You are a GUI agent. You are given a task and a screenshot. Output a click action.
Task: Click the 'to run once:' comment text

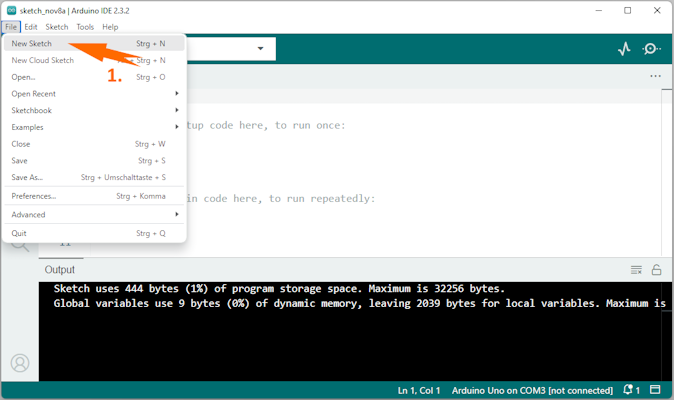click(310, 125)
